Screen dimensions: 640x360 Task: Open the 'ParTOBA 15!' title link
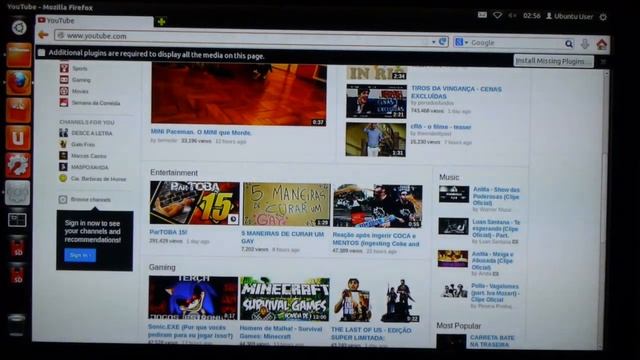[x=168, y=232]
